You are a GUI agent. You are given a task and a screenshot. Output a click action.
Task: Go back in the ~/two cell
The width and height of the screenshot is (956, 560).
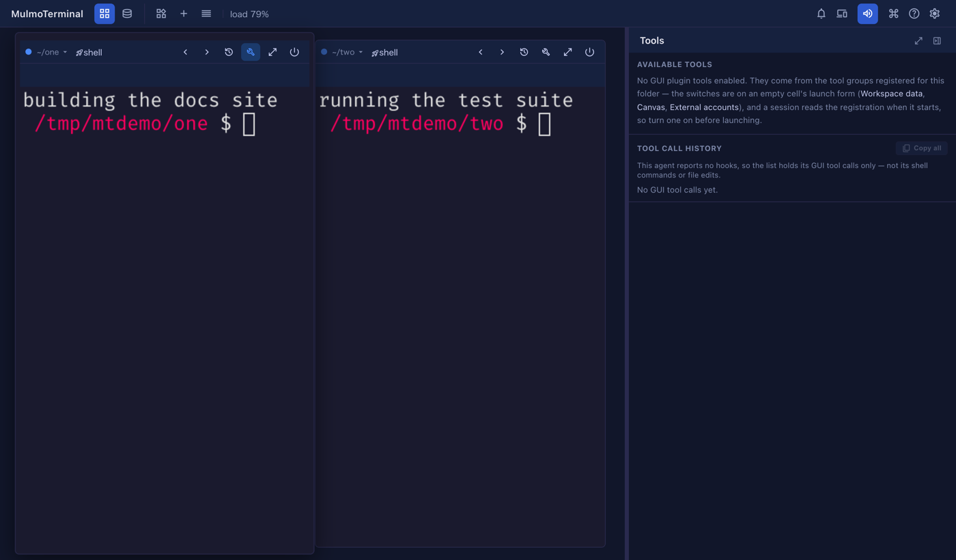tap(481, 52)
